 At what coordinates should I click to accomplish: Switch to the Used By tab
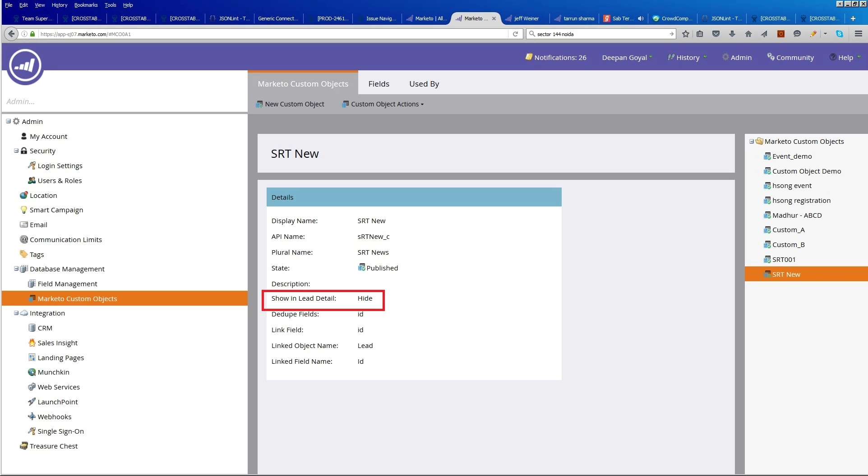point(424,84)
